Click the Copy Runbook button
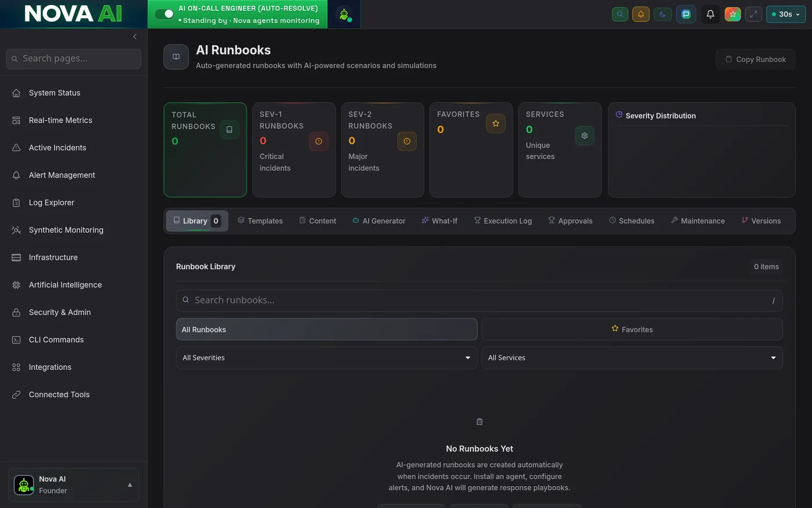This screenshot has width=812, height=508. point(755,59)
